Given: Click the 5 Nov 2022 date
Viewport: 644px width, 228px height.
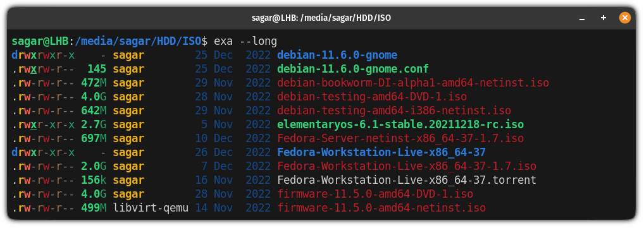Looking at the screenshot, I should coord(236,124).
